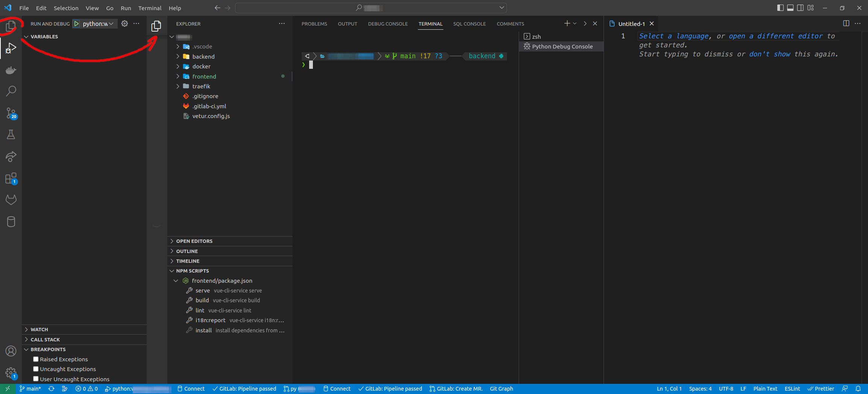Open the Terminal menu

150,8
